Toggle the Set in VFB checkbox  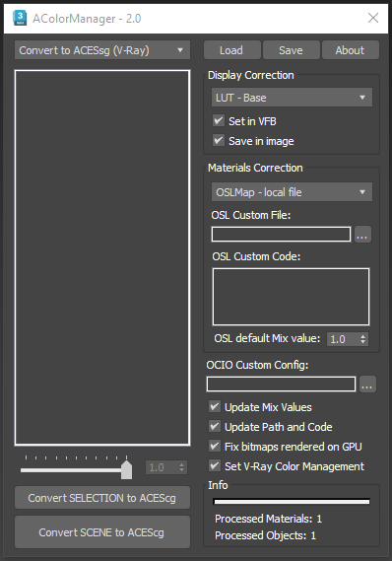tap(219, 120)
